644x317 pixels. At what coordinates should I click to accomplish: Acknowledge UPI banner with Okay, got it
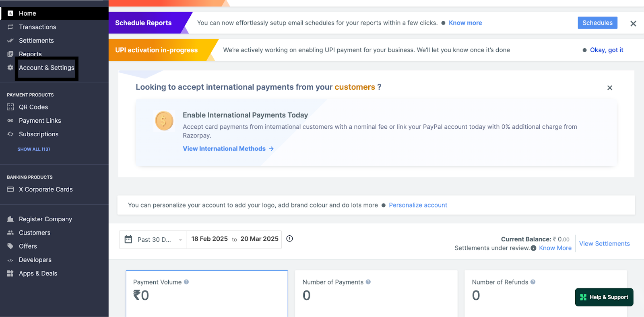(607, 50)
